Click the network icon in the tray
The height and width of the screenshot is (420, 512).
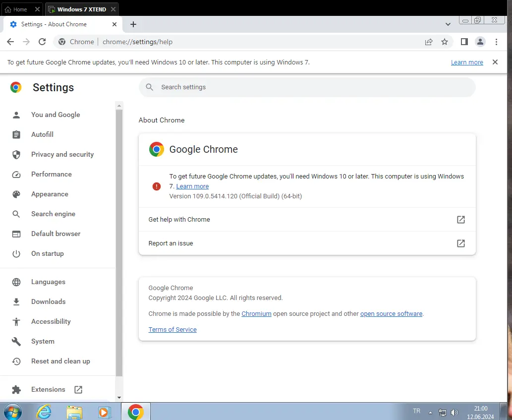[x=442, y=413]
